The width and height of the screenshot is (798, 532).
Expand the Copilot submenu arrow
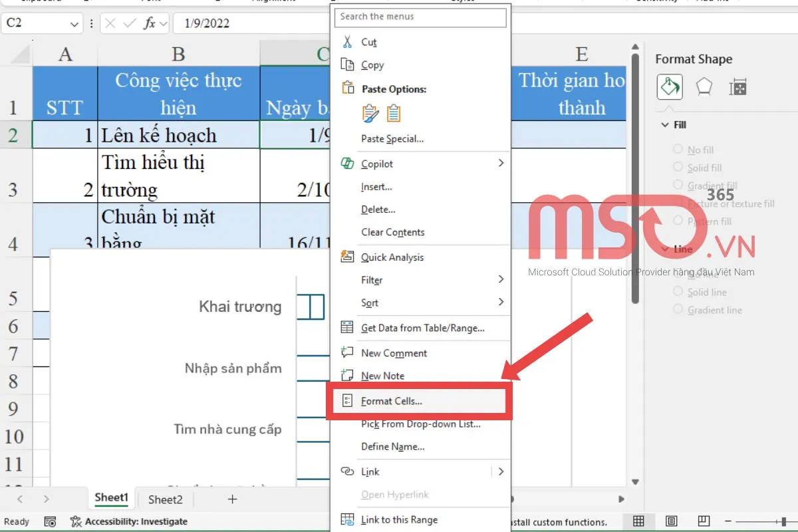(x=500, y=163)
